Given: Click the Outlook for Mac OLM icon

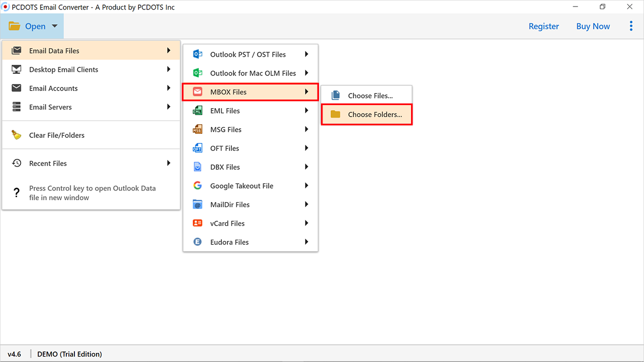Looking at the screenshot, I should pos(198,73).
